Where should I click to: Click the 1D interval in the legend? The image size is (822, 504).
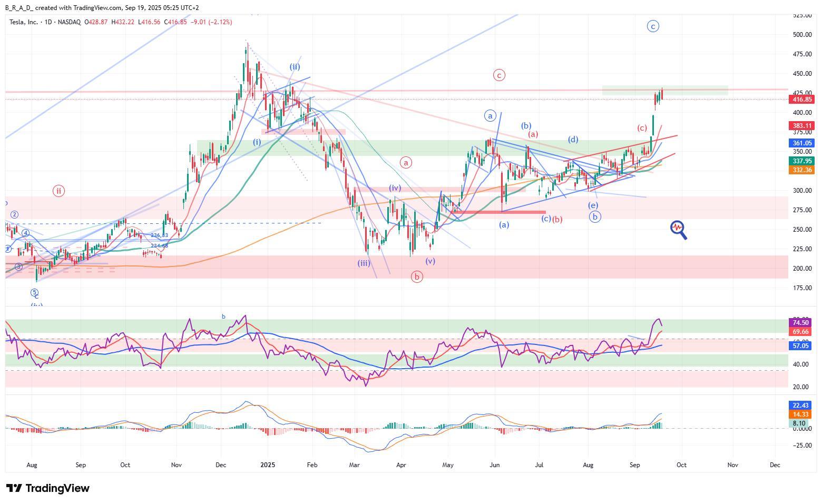48,22
